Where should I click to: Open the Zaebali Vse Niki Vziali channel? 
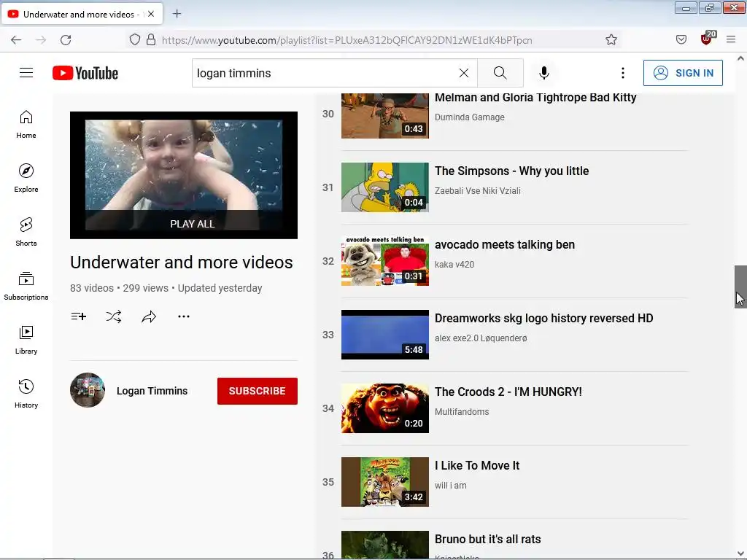[x=477, y=191]
